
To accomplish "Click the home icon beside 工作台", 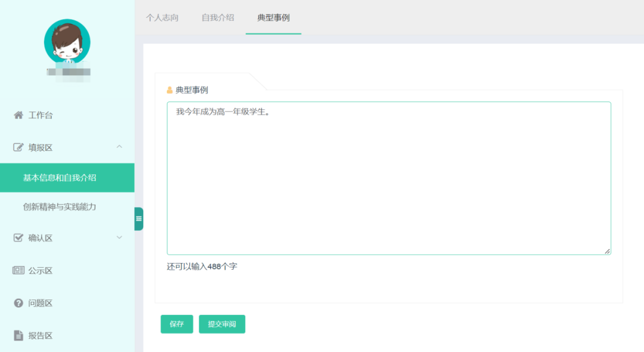I will [x=18, y=115].
